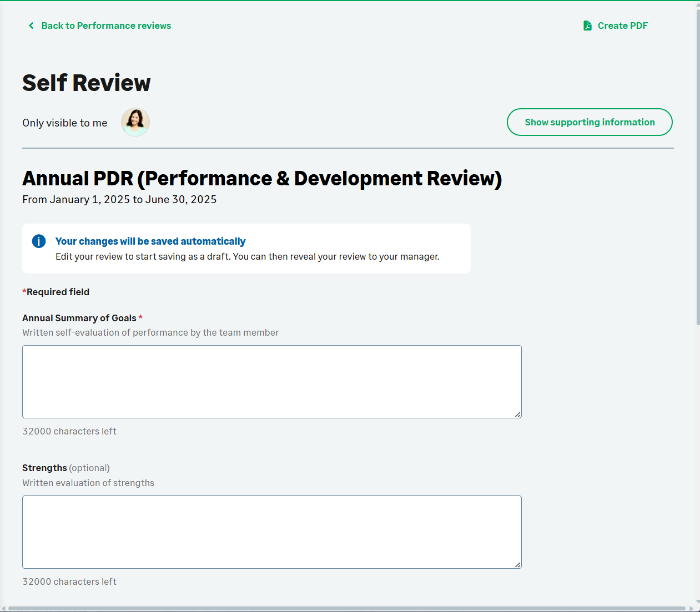Click inside the Strengths text area

(271, 532)
